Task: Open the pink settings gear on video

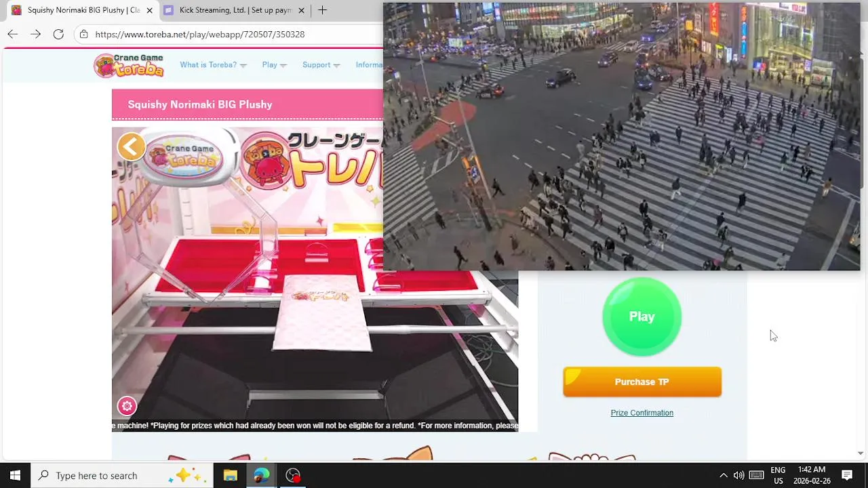Action: [127, 406]
